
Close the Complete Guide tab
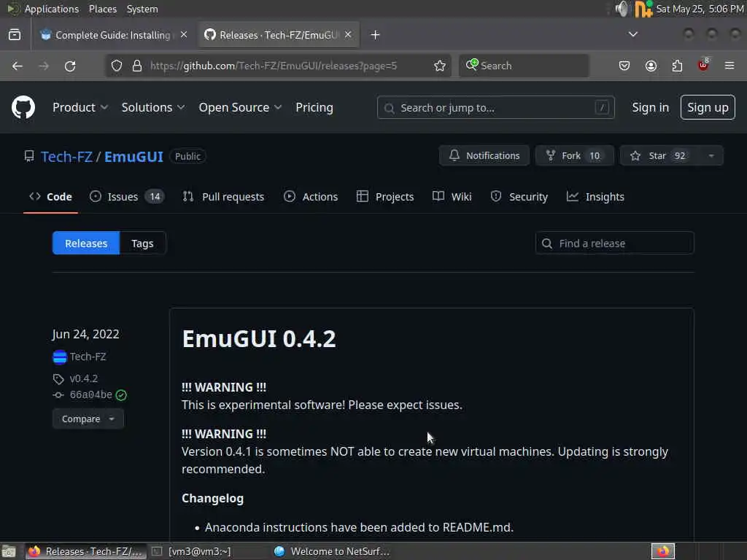(x=184, y=34)
